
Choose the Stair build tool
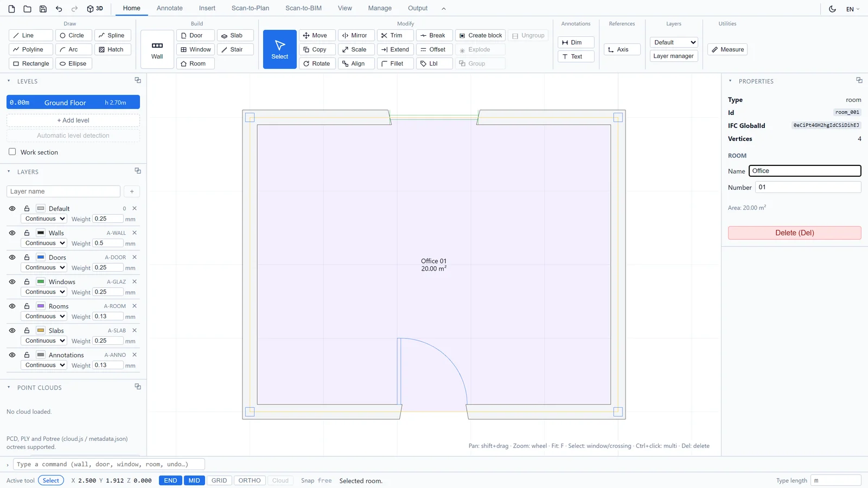click(235, 49)
